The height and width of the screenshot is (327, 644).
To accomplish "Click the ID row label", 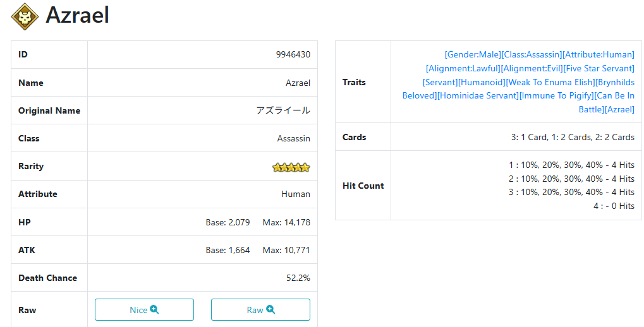I will point(23,54).
